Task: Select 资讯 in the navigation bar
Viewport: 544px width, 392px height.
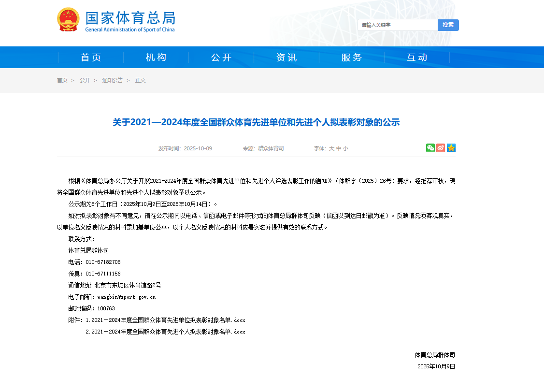Action: 286,58
